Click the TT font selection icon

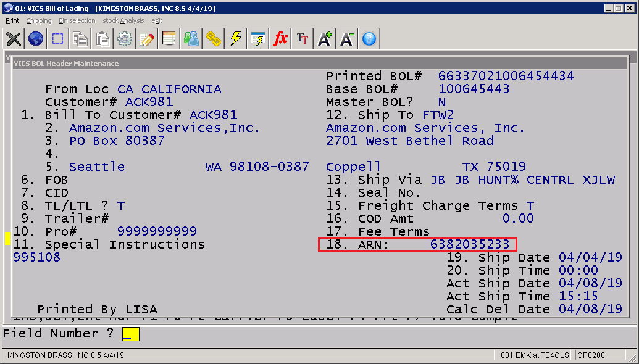click(302, 39)
